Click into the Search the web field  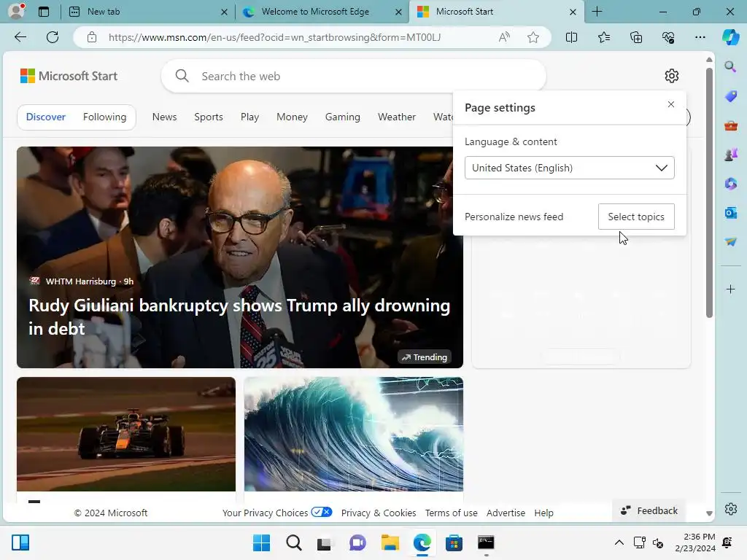pyautogui.click(x=354, y=76)
